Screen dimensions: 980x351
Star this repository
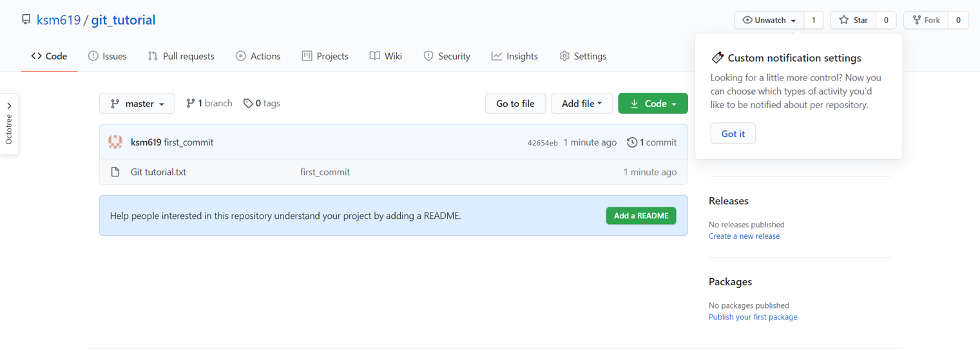coord(853,20)
